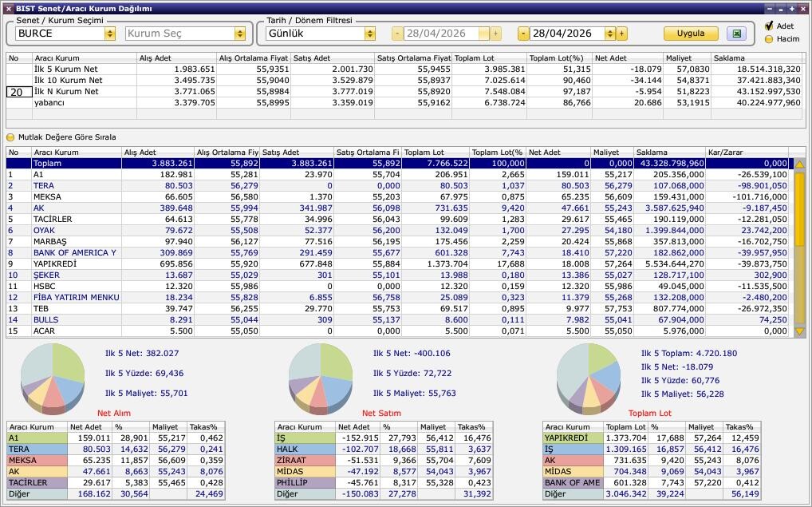This screenshot has height=507, width=812.
Task: Click the Uygula button
Action: tap(691, 34)
